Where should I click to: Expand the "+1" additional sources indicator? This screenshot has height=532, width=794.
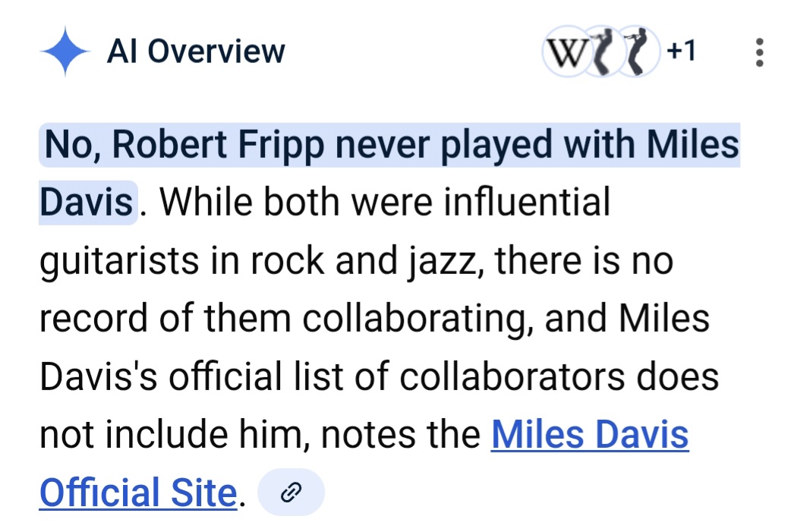click(681, 52)
